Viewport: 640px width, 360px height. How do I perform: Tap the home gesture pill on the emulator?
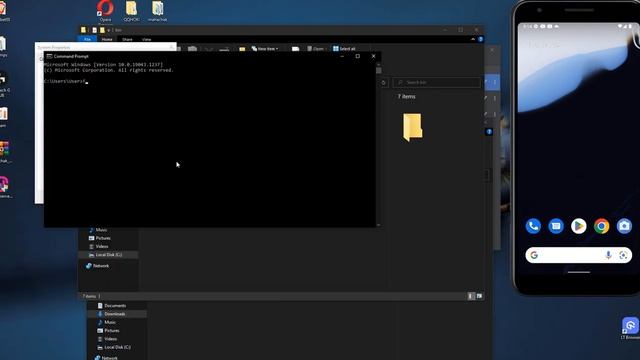[578, 272]
